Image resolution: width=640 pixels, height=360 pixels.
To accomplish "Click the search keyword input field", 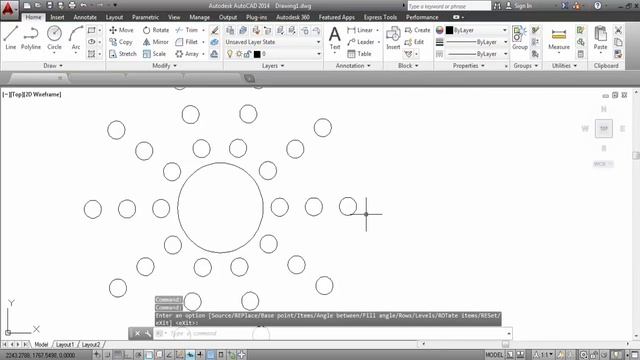I will tap(449, 6).
